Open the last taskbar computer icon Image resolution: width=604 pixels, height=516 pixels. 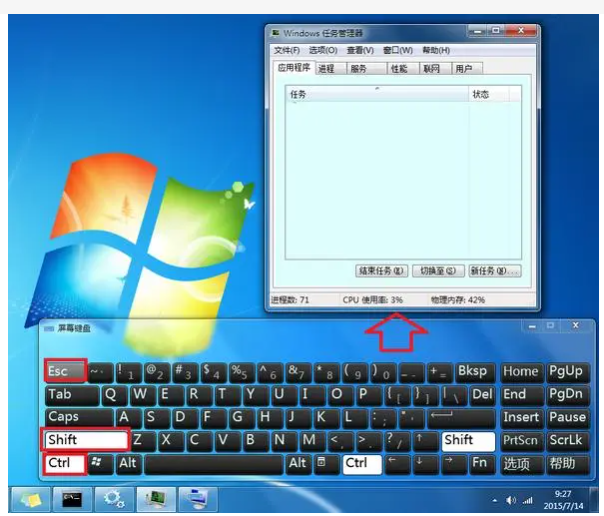(198, 499)
